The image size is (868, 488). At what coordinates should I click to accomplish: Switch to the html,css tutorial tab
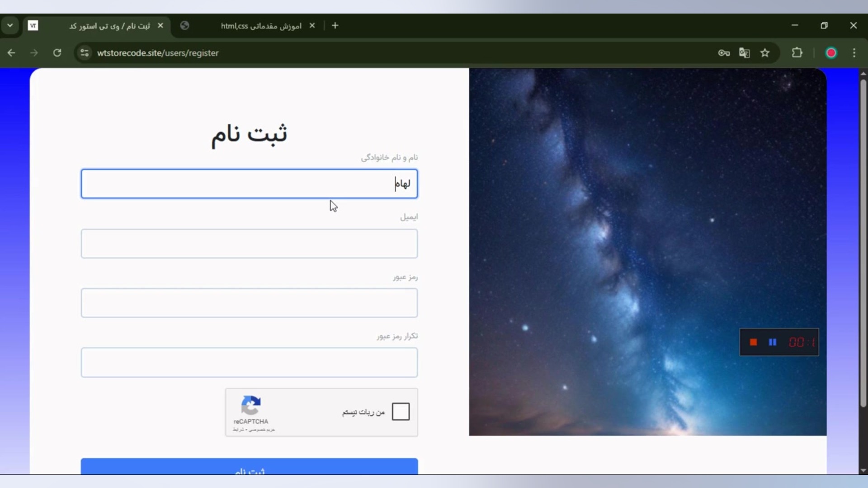click(x=261, y=26)
